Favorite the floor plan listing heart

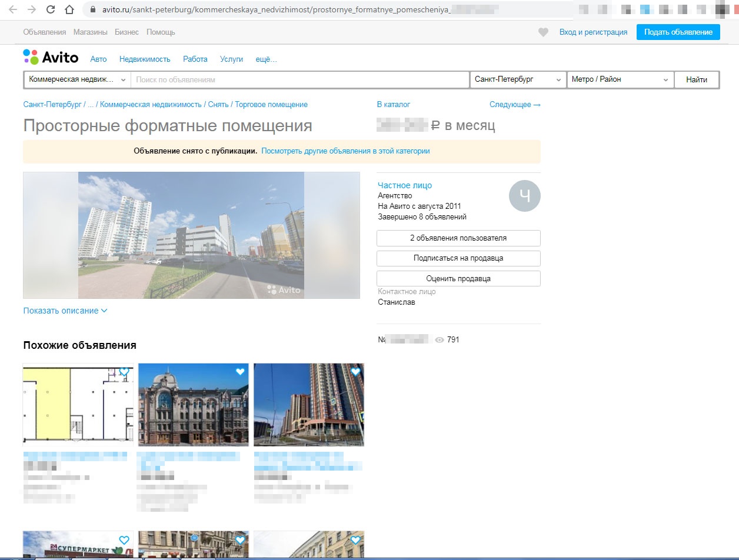(x=124, y=372)
